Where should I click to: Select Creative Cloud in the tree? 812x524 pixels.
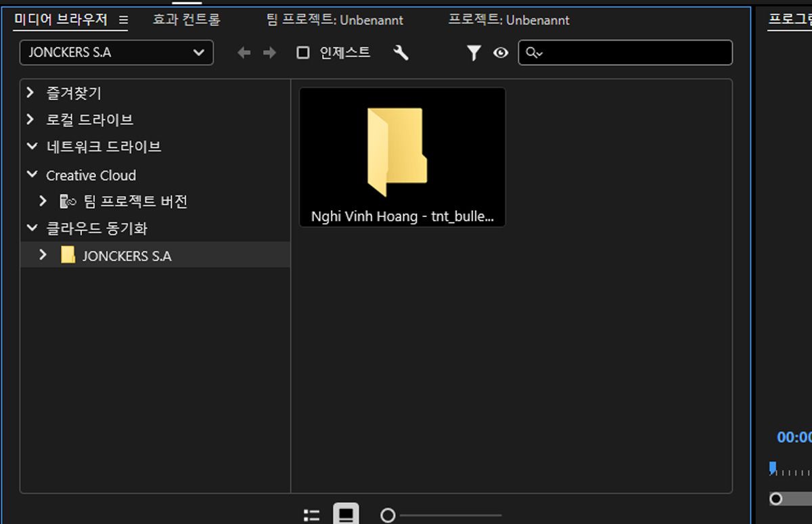[91, 175]
